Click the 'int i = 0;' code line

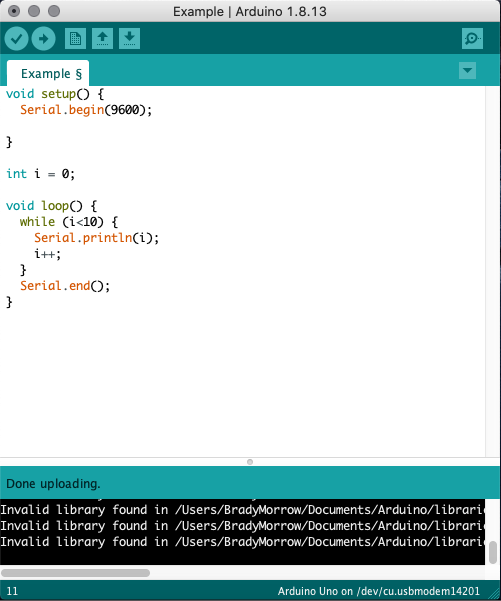tap(40, 174)
